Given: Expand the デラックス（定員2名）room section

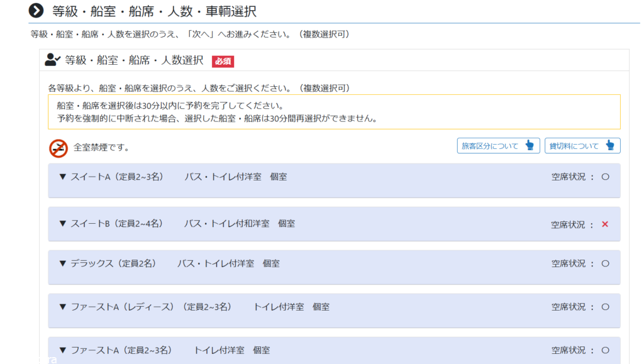Looking at the screenshot, I should coord(107,264).
